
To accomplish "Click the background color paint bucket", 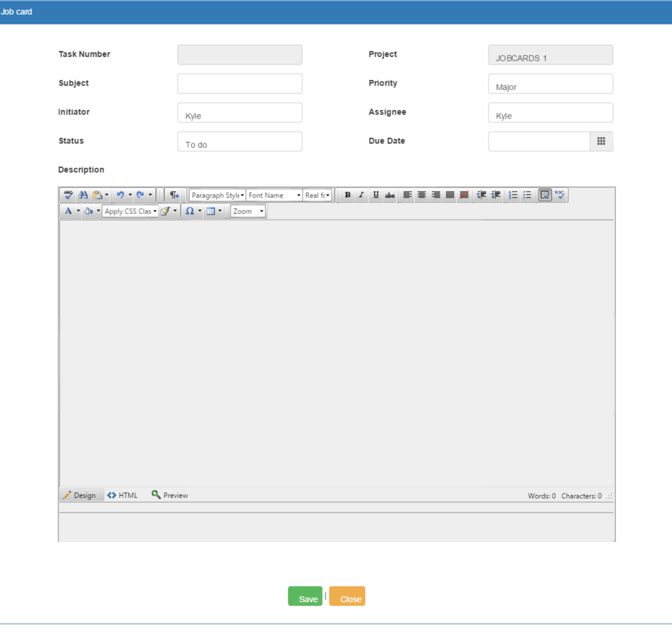I will point(88,211).
